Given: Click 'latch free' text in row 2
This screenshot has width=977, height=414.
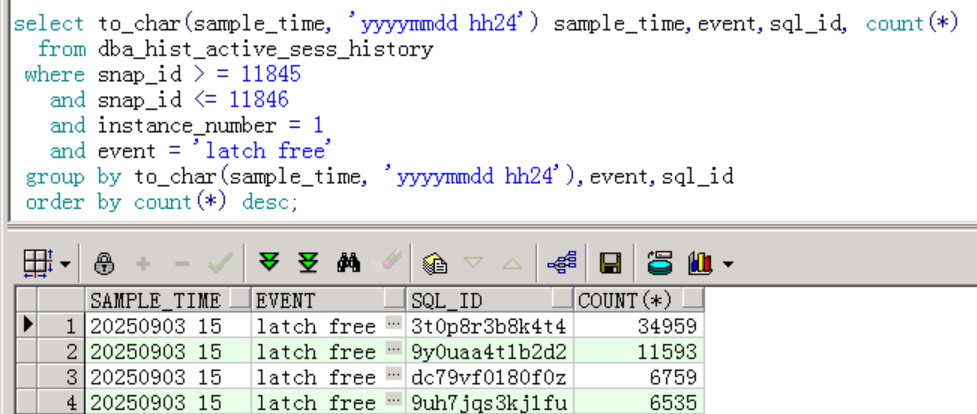Looking at the screenshot, I should (316, 352).
